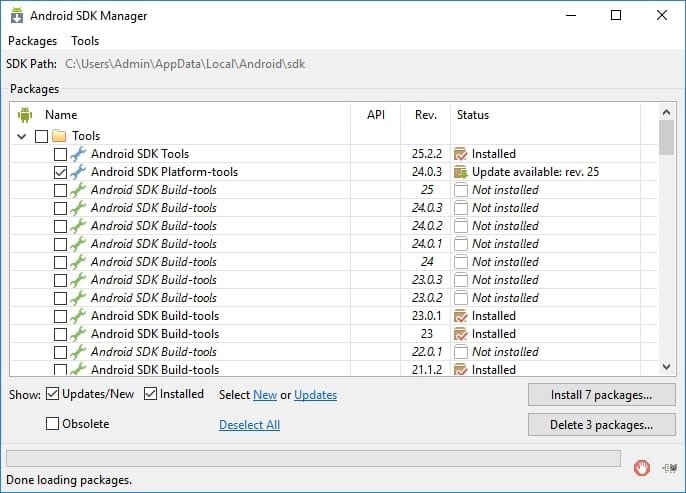686x493 pixels.
Task: Click the Tools folder icon
Action: (59, 136)
